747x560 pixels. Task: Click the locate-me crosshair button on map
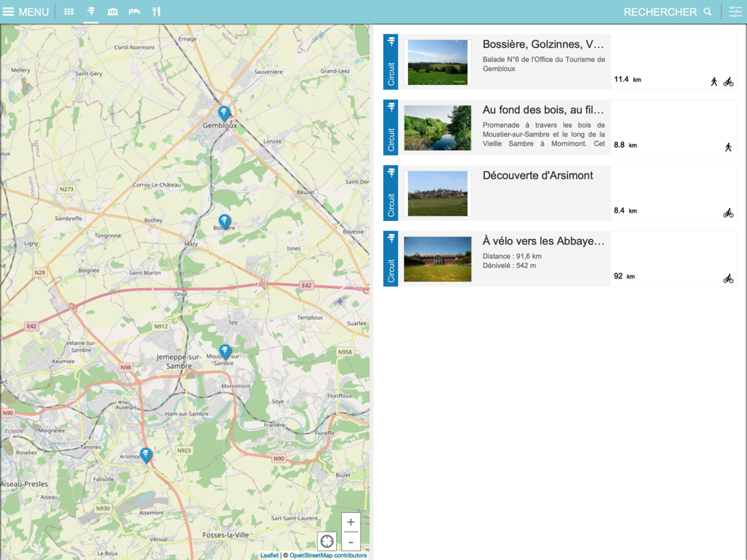pos(327,541)
